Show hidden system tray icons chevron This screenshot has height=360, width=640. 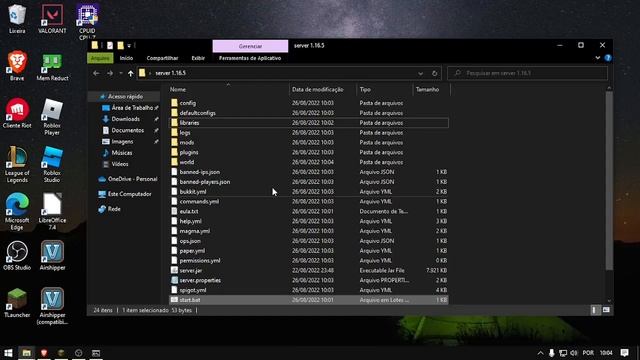(540, 353)
